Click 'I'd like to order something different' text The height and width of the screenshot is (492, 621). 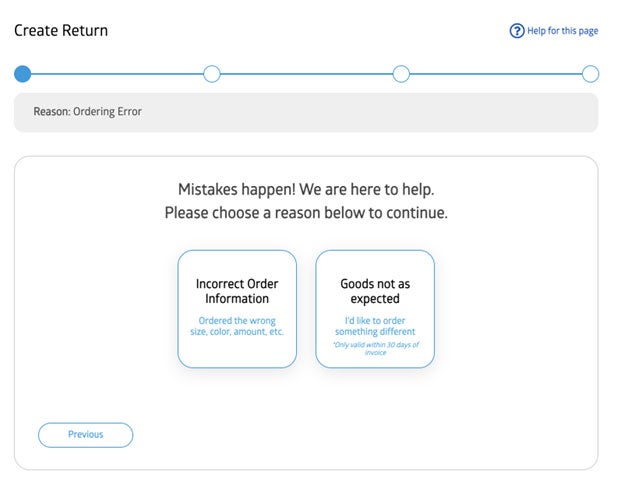tap(375, 326)
